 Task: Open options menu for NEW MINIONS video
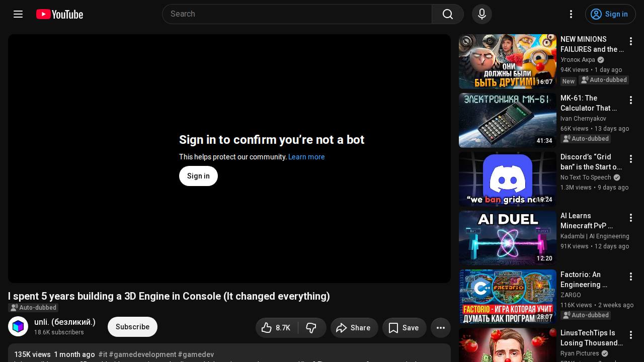(x=631, y=41)
